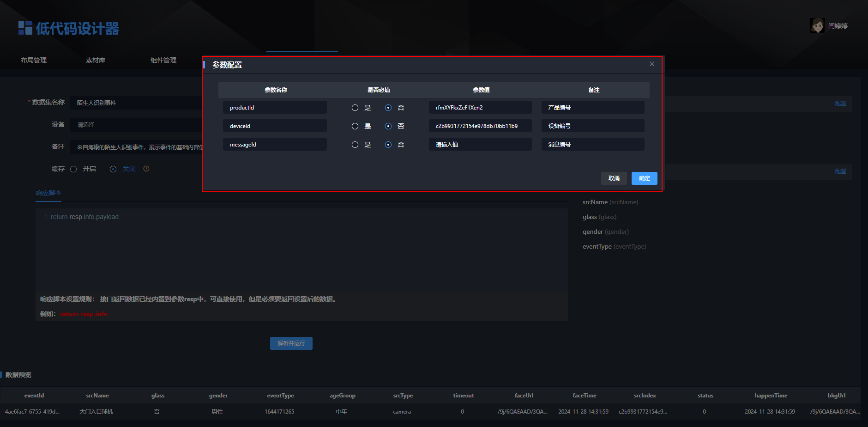Click the productId parameter name field
Screen dimensions: 868x427
click(x=275, y=107)
